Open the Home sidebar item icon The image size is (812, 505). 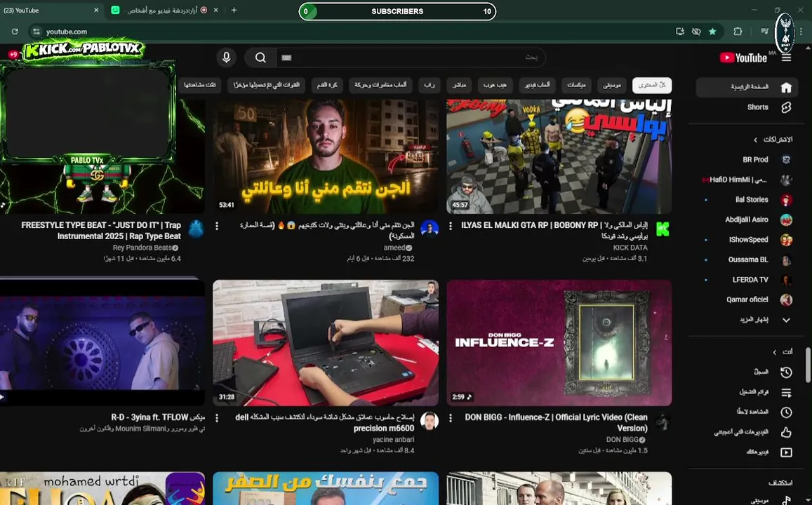click(x=786, y=88)
